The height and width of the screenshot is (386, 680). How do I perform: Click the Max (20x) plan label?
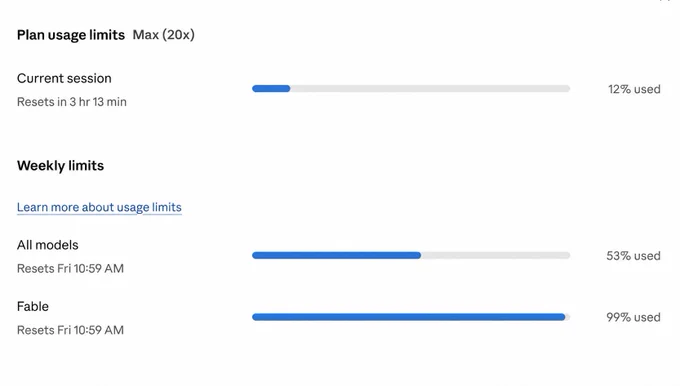163,35
